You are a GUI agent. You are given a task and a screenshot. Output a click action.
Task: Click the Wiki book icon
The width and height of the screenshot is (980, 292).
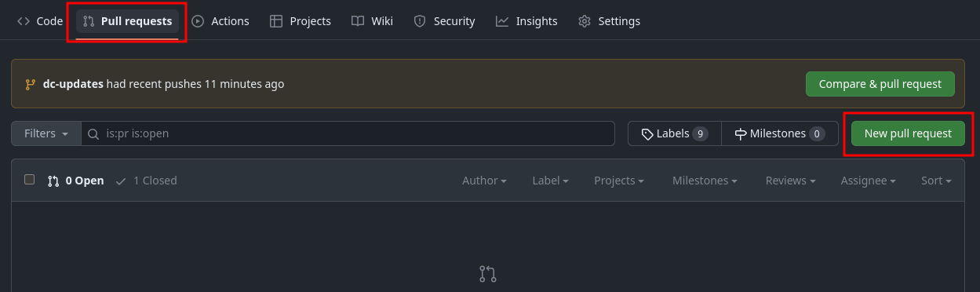coord(358,21)
